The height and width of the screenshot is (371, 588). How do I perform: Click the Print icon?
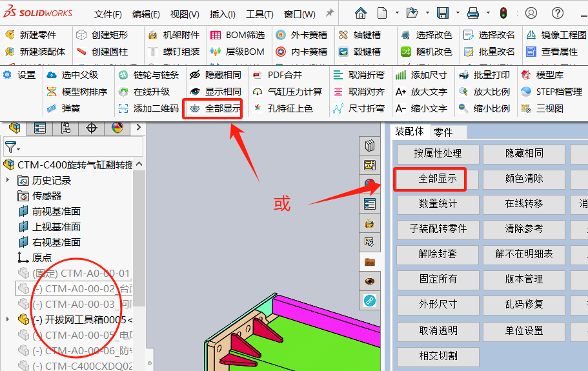[473, 13]
